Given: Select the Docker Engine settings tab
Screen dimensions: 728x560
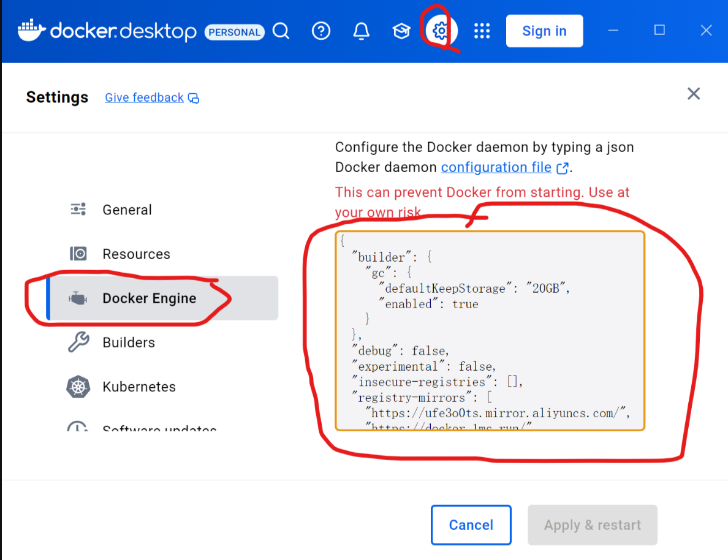Looking at the screenshot, I should [x=162, y=298].
